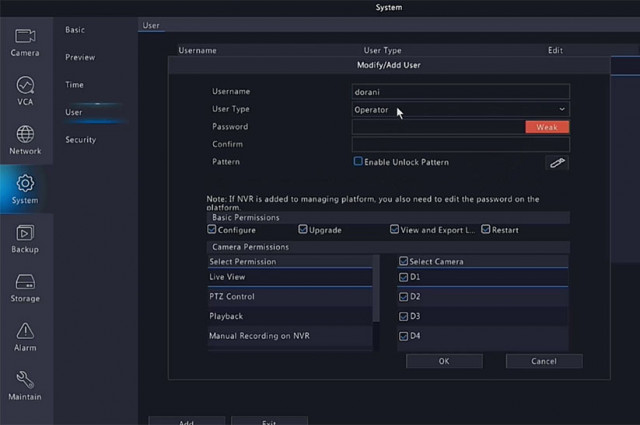Click the Confirm password field

pos(461,145)
